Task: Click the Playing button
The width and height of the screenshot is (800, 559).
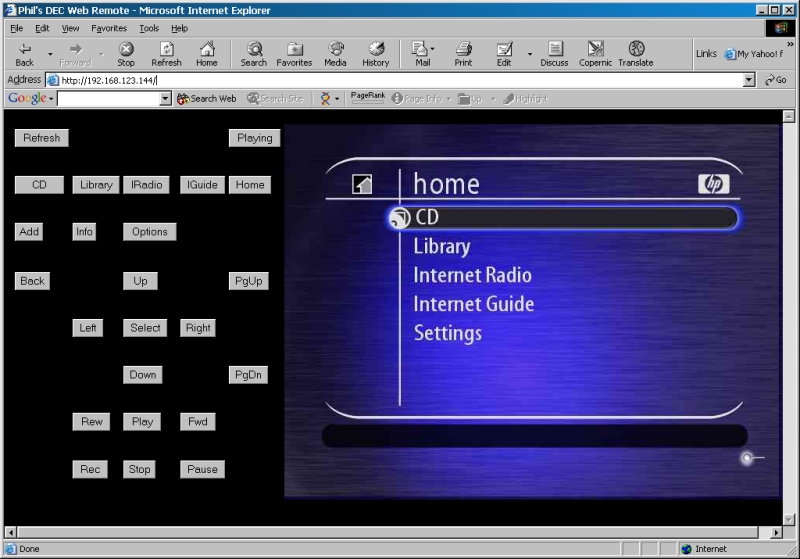Action: point(255,138)
